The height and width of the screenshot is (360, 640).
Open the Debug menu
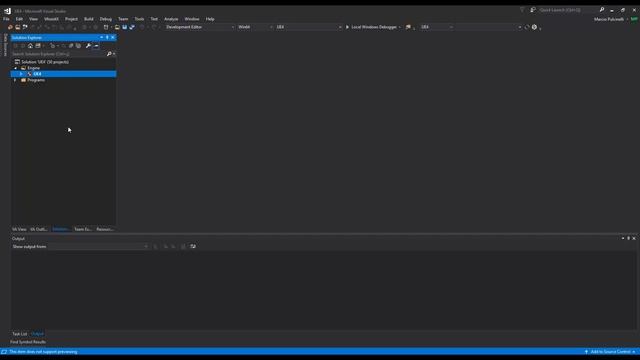106,19
